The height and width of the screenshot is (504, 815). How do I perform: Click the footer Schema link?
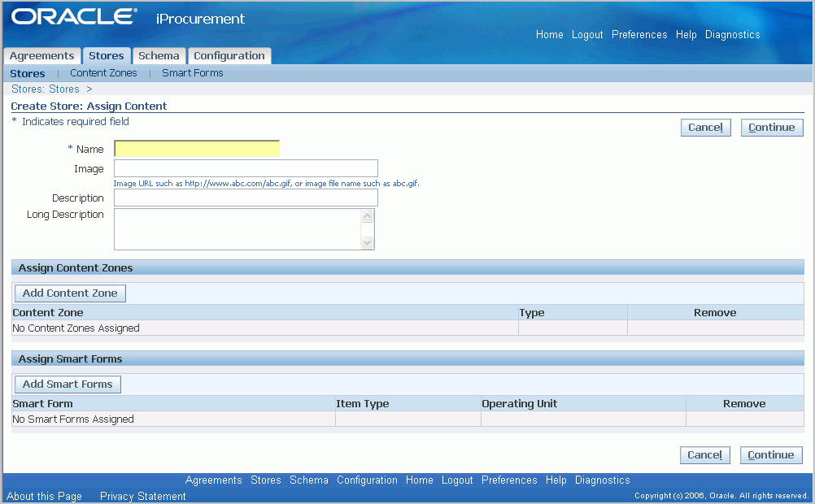[309, 480]
